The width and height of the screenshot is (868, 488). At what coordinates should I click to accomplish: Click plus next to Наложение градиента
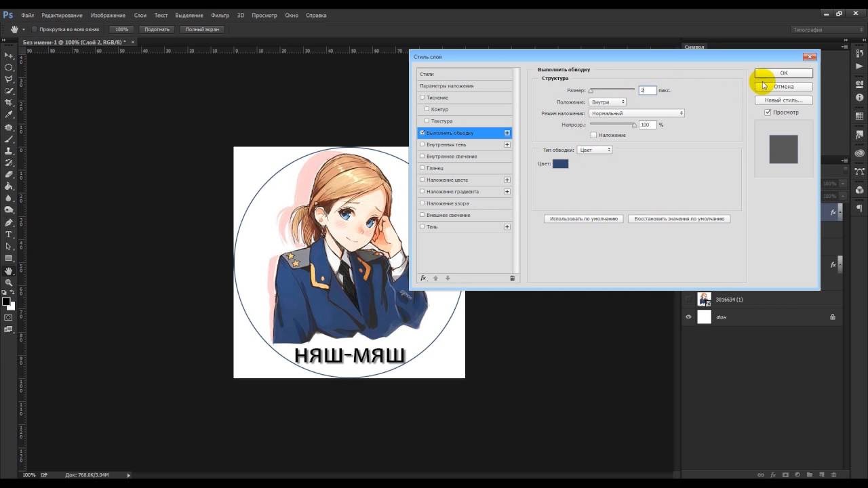point(507,192)
